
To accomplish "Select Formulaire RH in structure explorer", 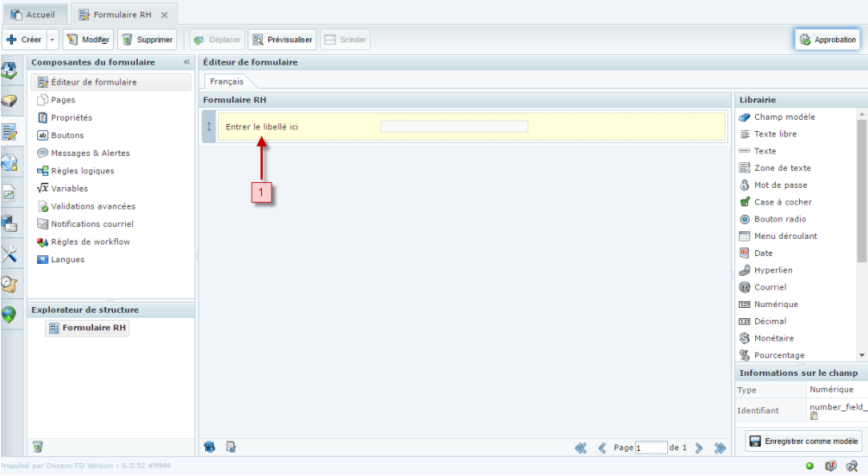I will [x=87, y=328].
